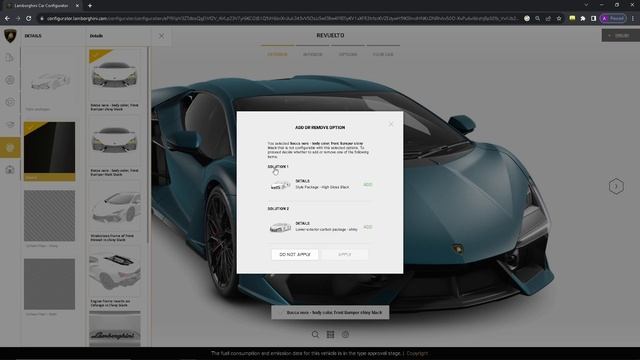Click the round icon right of grid icon
Image resolution: width=640 pixels, height=360 pixels.
coord(345,334)
